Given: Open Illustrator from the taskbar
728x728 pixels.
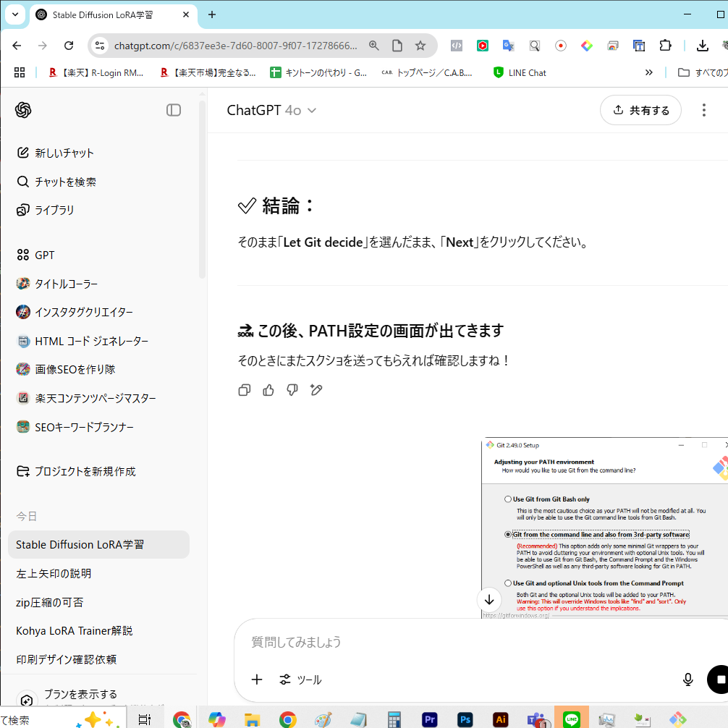Looking at the screenshot, I should (501, 719).
